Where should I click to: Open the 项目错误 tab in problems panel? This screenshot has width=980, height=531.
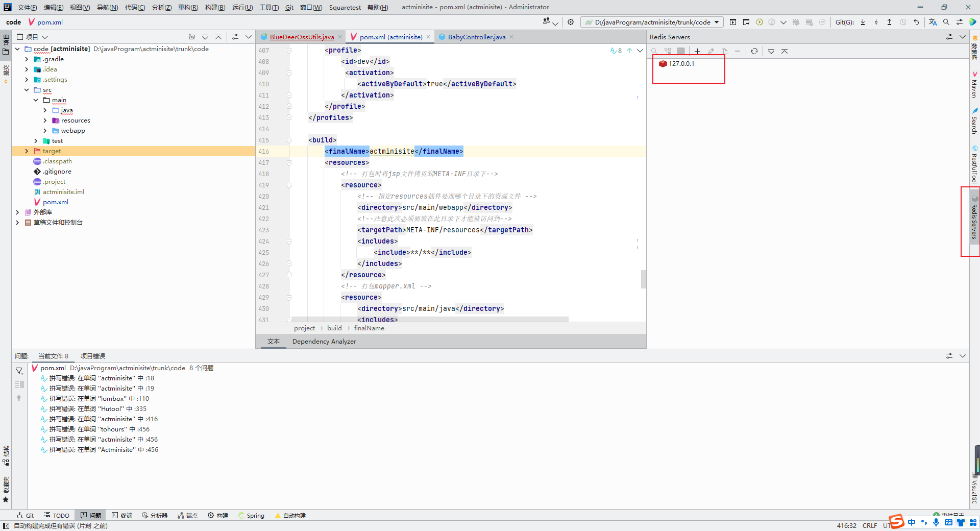tap(93, 356)
